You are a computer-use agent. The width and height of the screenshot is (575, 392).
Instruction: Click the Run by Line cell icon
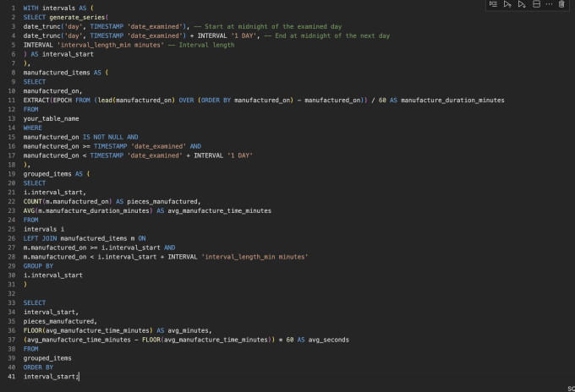point(493,4)
